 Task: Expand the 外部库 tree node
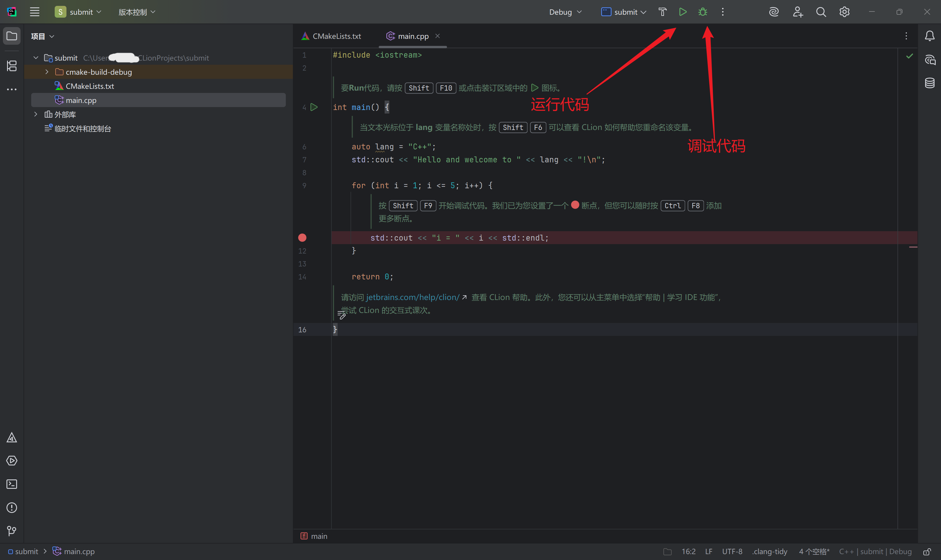point(36,114)
